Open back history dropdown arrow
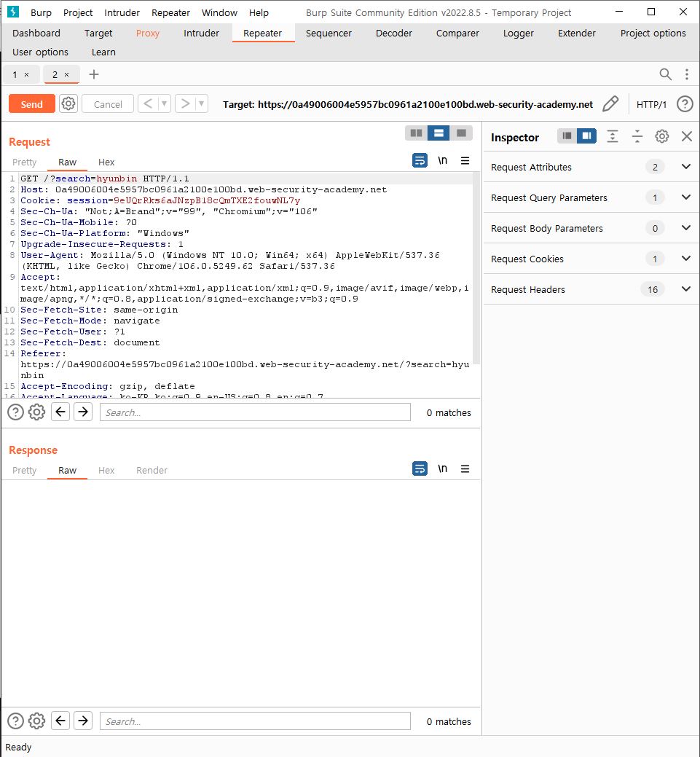The image size is (700, 757). pyautogui.click(x=164, y=103)
